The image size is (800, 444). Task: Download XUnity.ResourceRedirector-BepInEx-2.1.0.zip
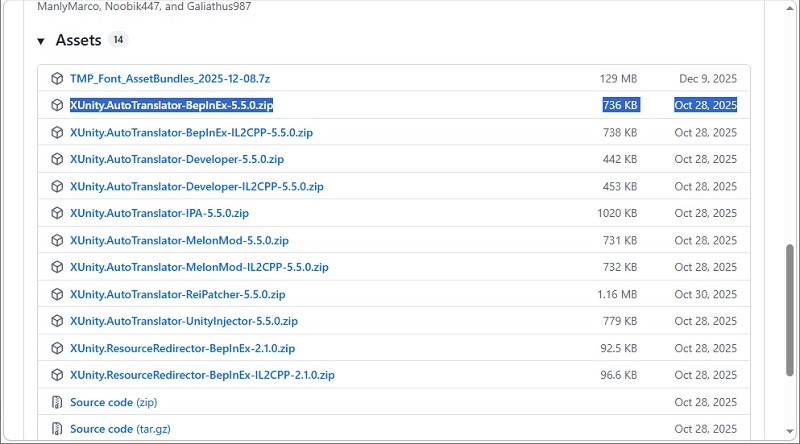182,348
